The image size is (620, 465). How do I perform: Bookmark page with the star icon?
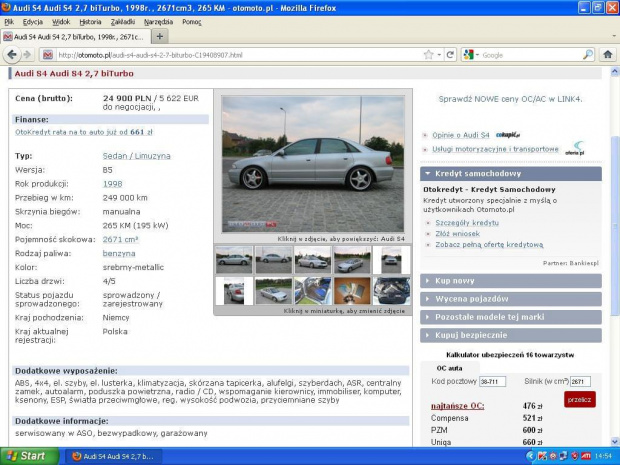(x=429, y=55)
